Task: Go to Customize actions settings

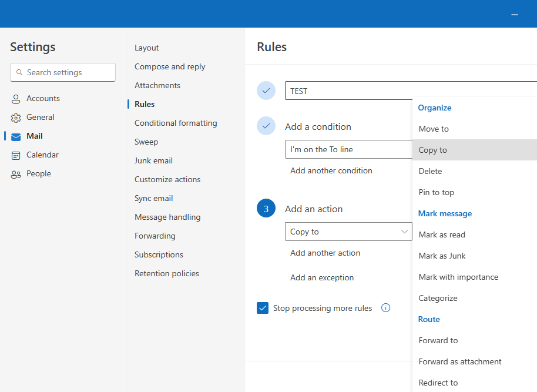Action: 167,180
